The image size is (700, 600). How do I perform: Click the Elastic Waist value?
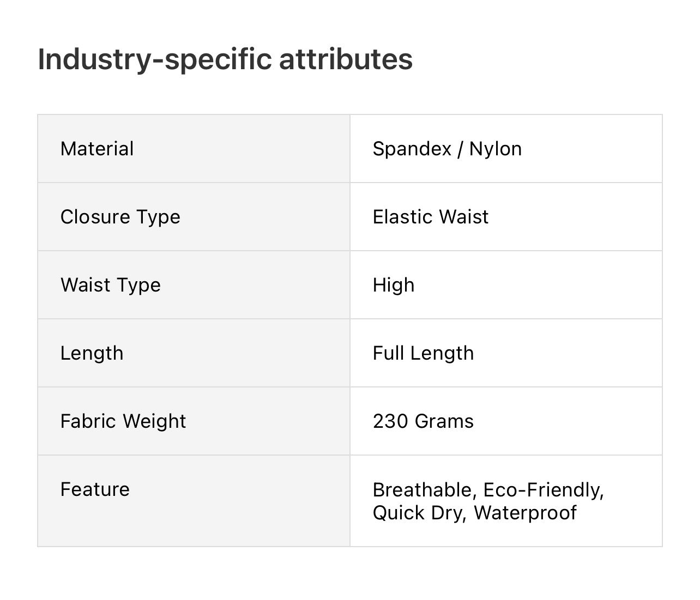coord(430,217)
